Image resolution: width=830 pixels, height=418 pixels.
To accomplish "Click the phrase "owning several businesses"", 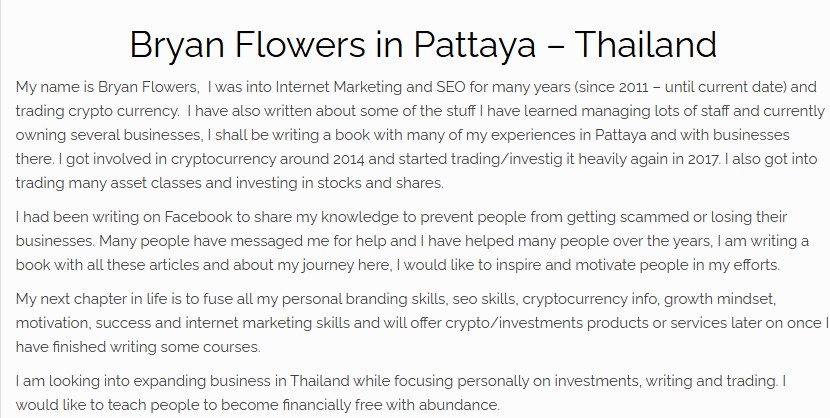I will pos(108,135).
